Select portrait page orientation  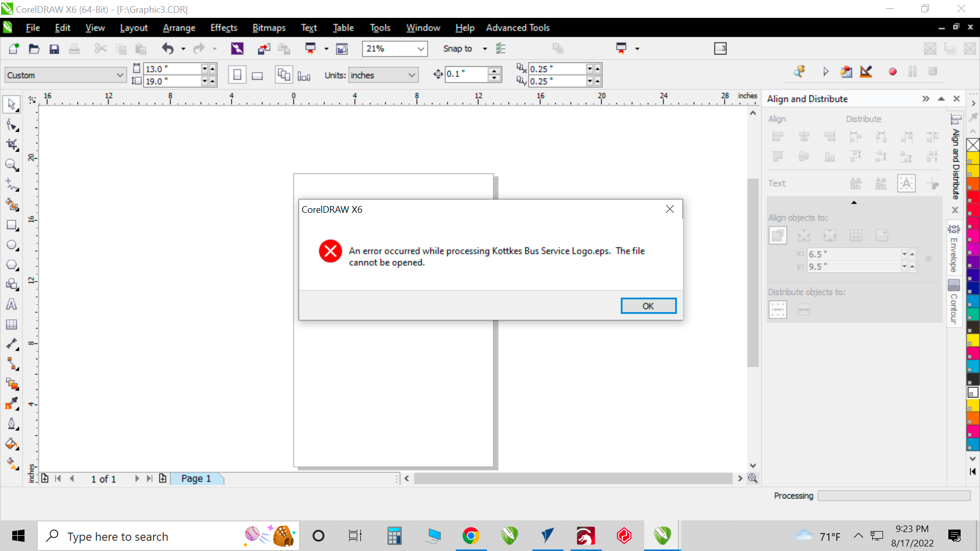237,76
